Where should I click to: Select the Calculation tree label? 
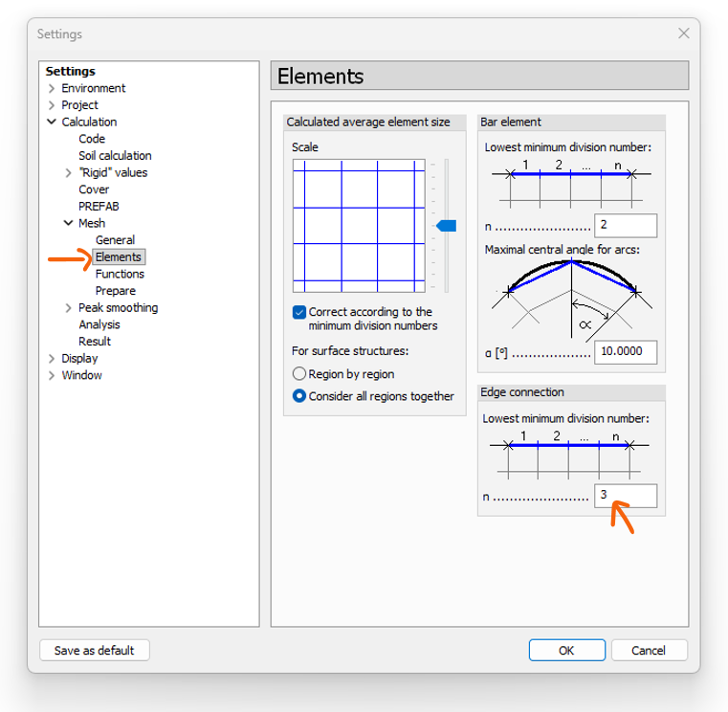89,122
